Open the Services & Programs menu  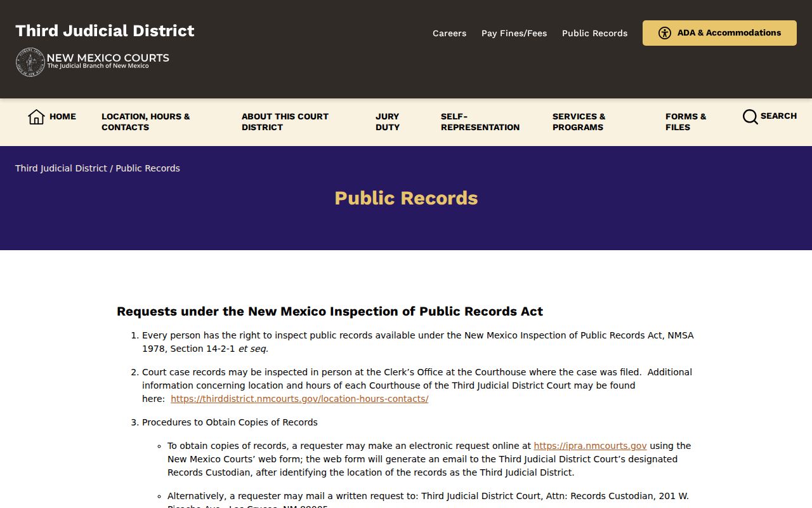coord(579,122)
